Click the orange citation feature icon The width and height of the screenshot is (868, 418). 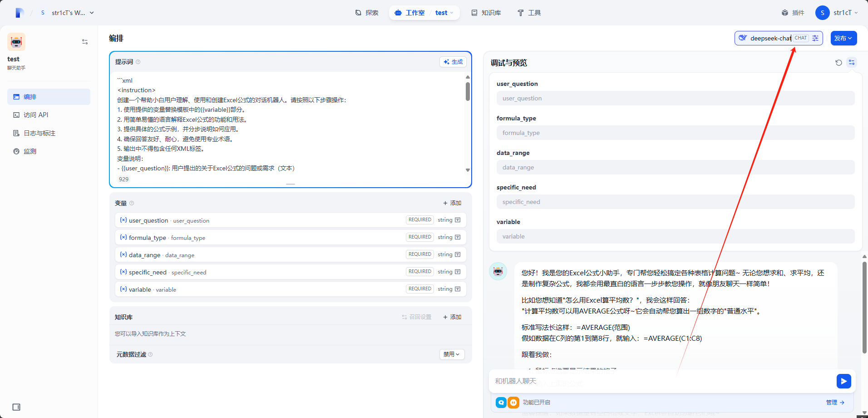[x=513, y=403]
